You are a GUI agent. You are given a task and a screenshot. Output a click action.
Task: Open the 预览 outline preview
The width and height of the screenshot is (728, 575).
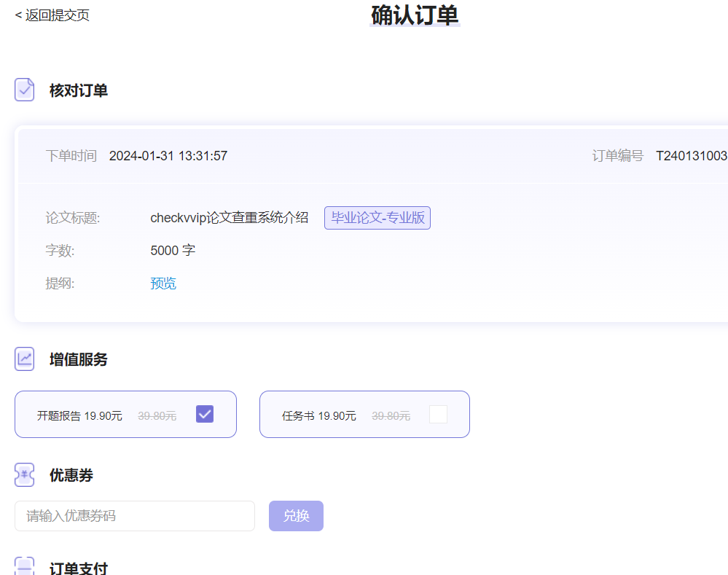pos(163,283)
